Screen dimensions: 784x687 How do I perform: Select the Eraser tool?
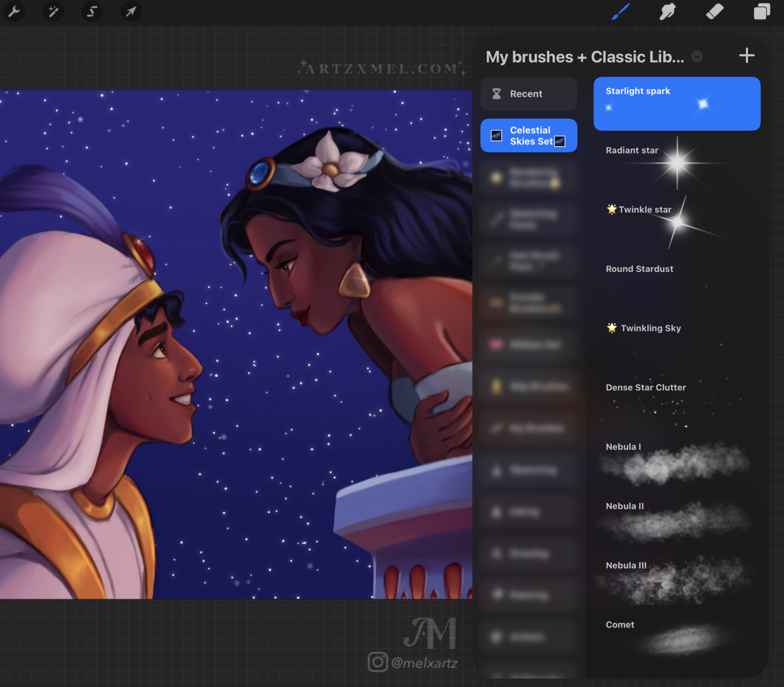(x=715, y=12)
